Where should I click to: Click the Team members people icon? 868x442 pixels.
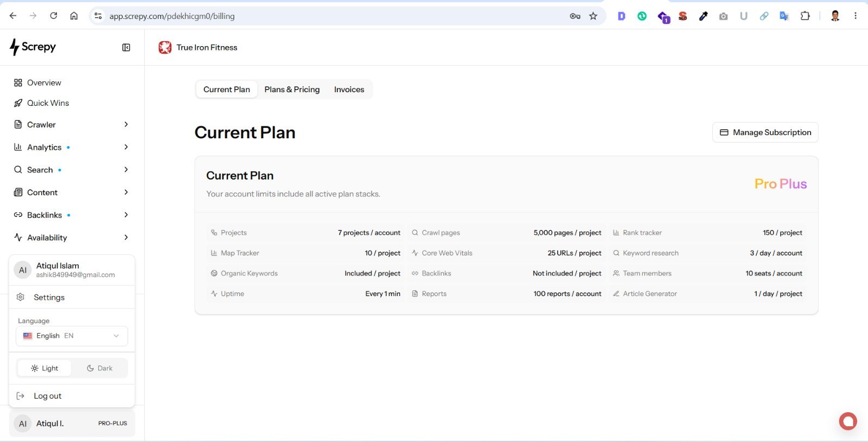pos(616,273)
